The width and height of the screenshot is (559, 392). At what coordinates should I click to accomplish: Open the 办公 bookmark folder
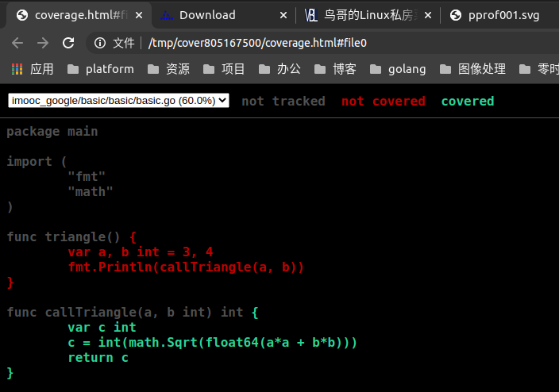pyautogui.click(x=279, y=69)
